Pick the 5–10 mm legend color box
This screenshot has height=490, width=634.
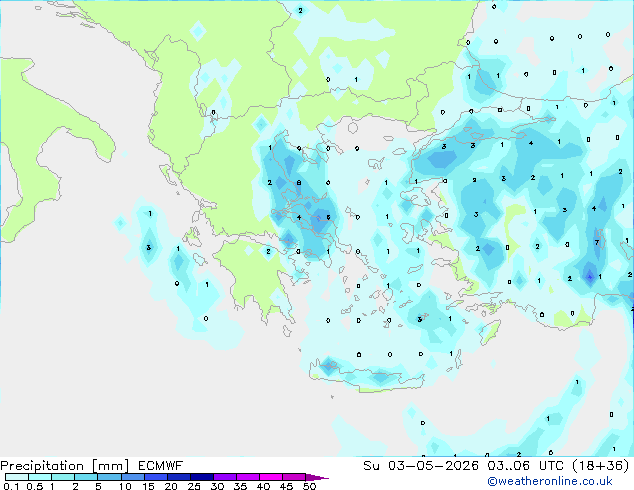pyautogui.click(x=109, y=477)
